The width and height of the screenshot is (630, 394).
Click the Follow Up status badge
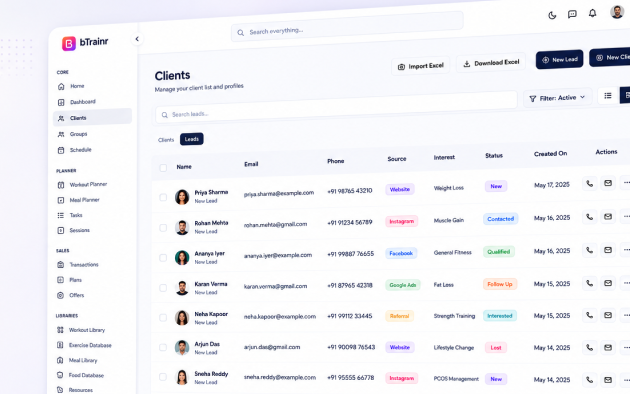pos(500,284)
